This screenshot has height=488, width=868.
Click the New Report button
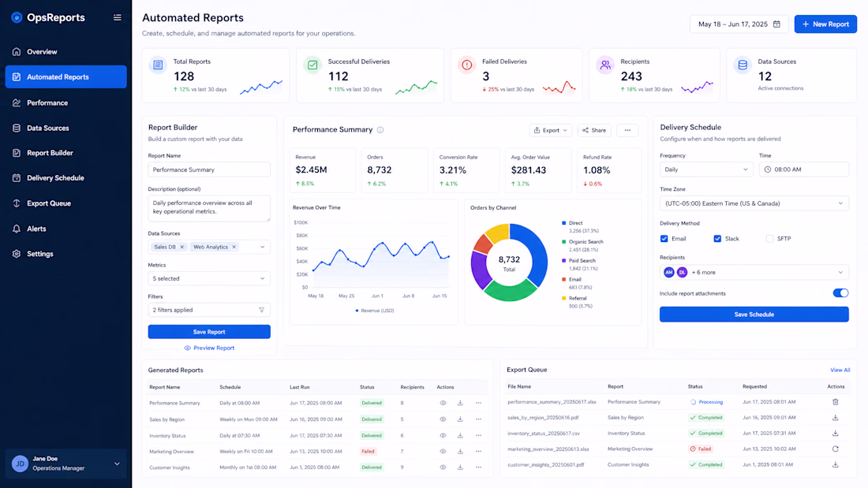(x=825, y=24)
